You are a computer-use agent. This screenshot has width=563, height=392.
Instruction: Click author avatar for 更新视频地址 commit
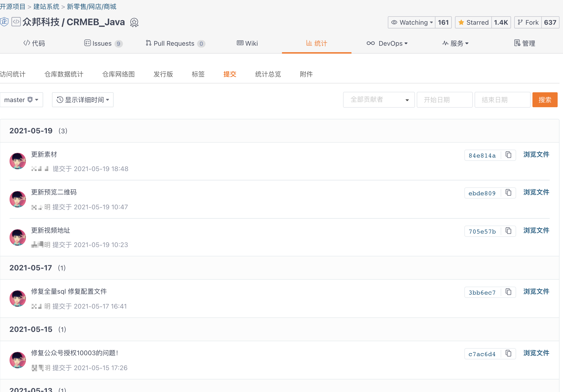point(18,237)
